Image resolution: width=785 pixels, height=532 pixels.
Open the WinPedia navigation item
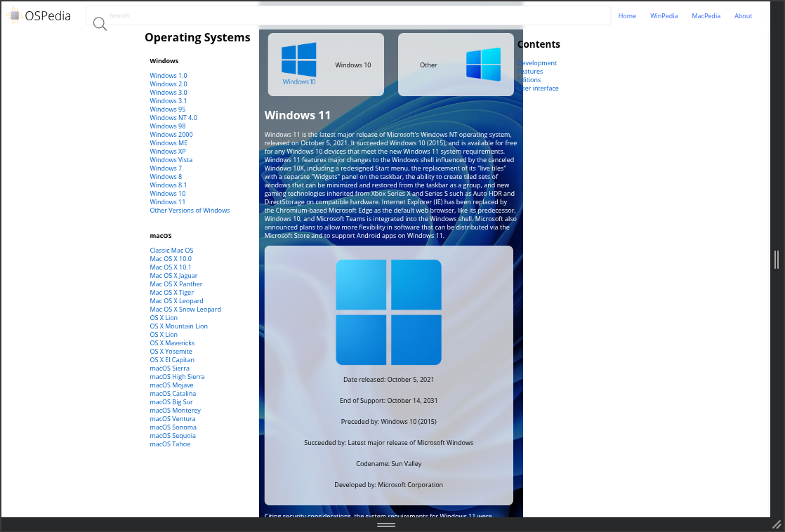point(664,16)
